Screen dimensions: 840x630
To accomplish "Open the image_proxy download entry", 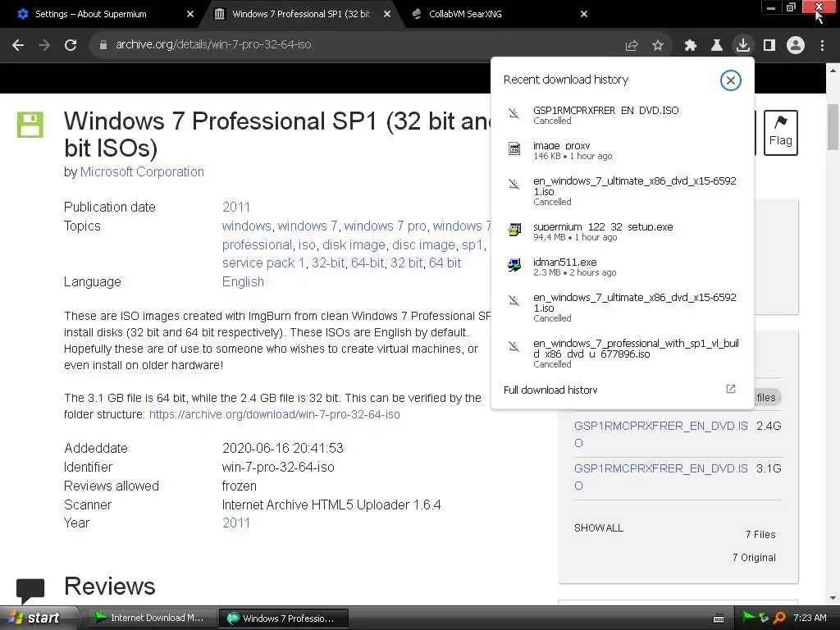I will coord(623,151).
